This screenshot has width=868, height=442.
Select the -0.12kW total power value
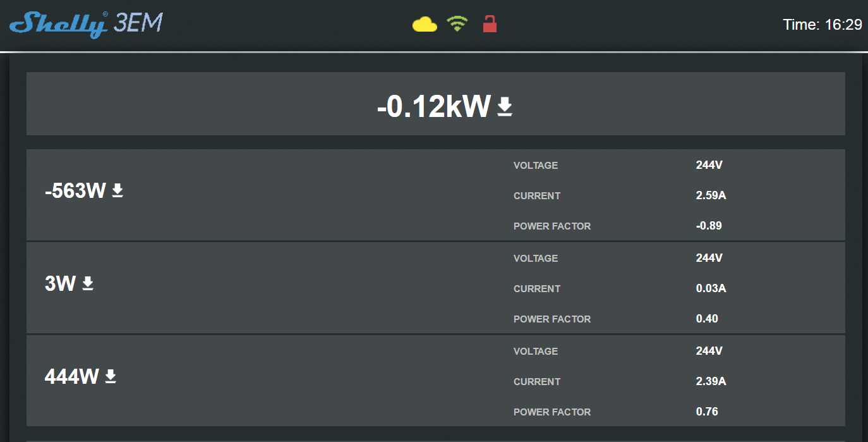pos(433,107)
